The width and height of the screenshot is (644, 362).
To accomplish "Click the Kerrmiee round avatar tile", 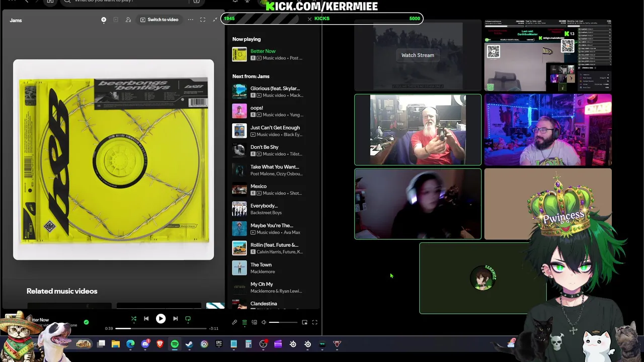I will point(483,278).
